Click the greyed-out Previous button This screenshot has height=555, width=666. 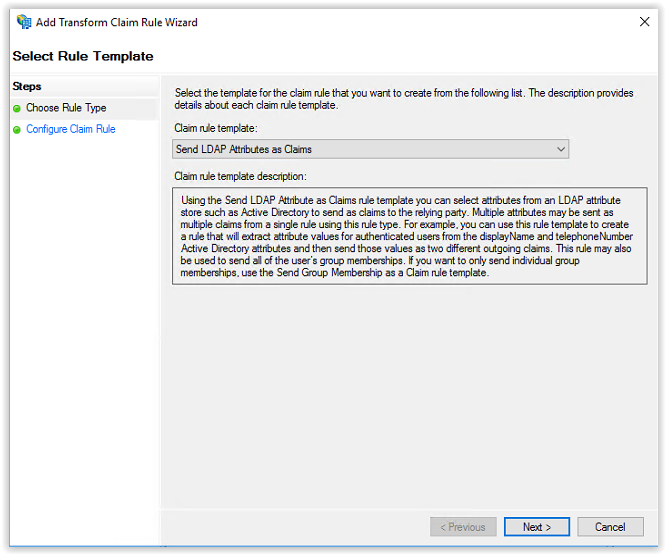click(463, 527)
